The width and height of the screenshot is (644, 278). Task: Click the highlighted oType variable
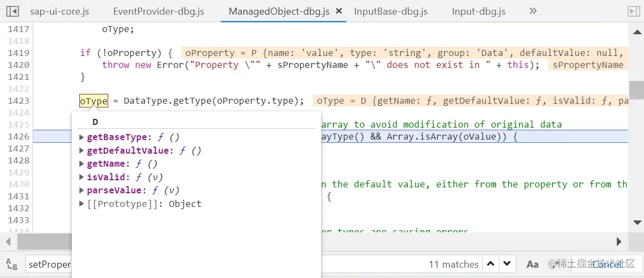coord(93,100)
